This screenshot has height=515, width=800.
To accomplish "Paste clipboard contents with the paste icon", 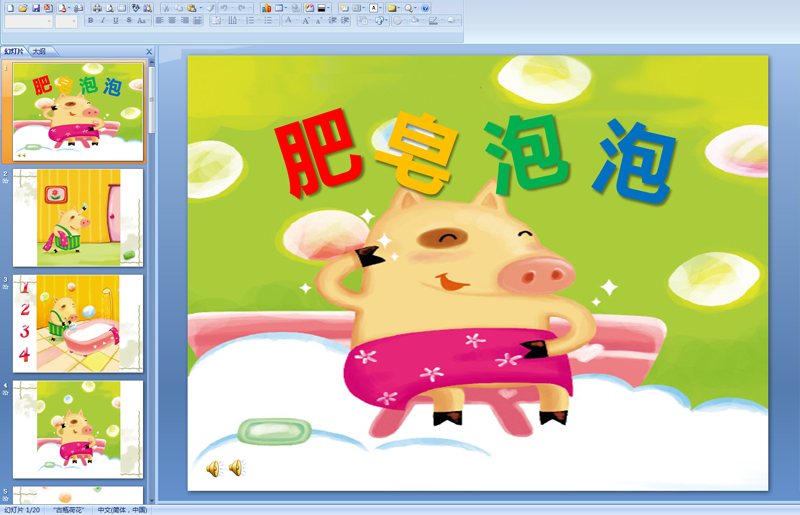I will pos(192,8).
